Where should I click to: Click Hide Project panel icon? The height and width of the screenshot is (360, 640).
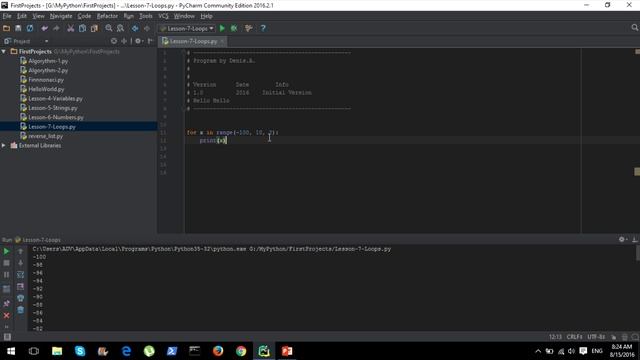pos(150,41)
